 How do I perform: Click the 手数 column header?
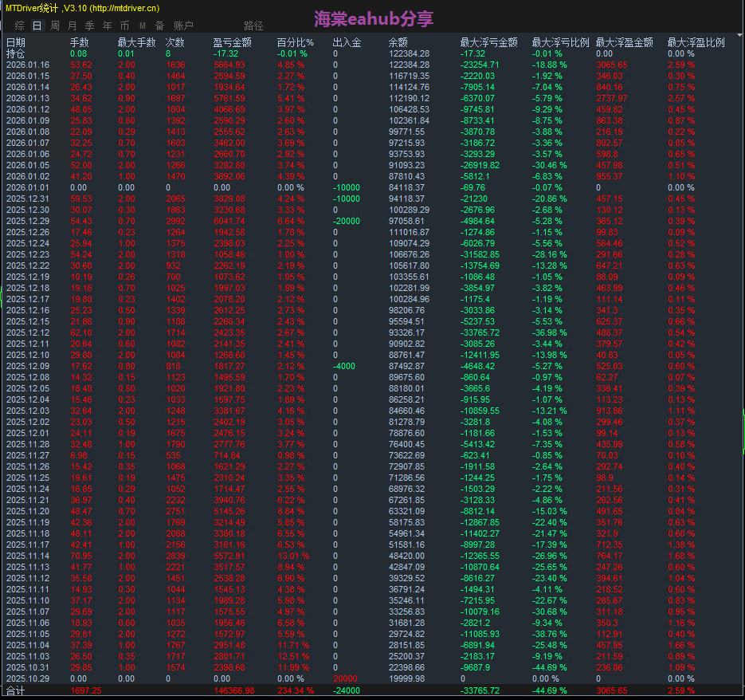point(80,42)
